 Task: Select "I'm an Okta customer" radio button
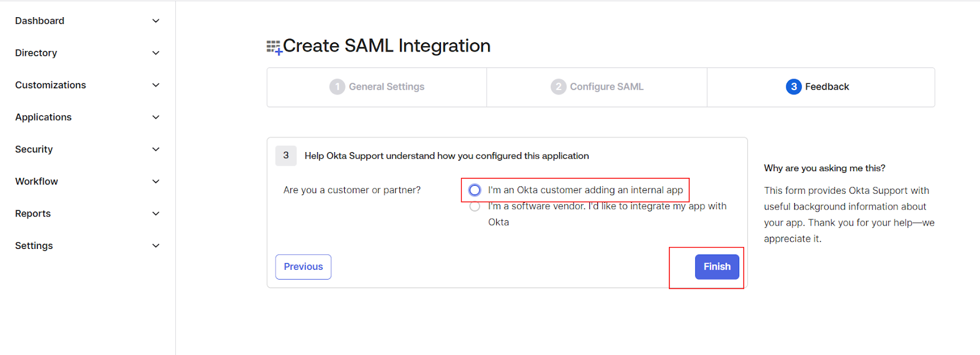click(x=475, y=190)
